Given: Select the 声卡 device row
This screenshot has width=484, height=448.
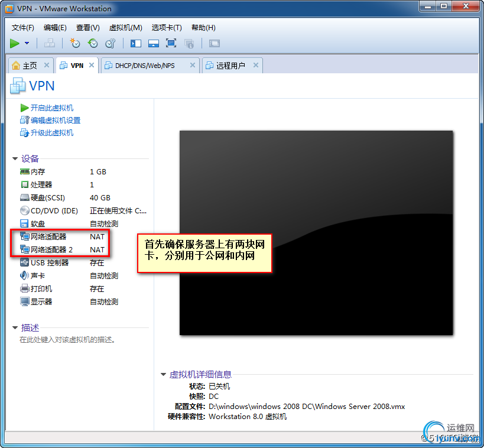Looking at the screenshot, I should tap(84, 276).
